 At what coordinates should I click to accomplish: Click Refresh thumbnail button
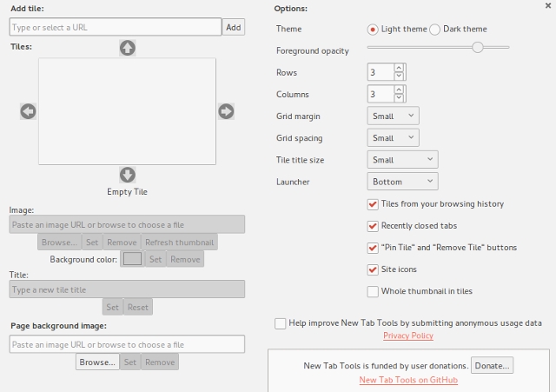[180, 243]
